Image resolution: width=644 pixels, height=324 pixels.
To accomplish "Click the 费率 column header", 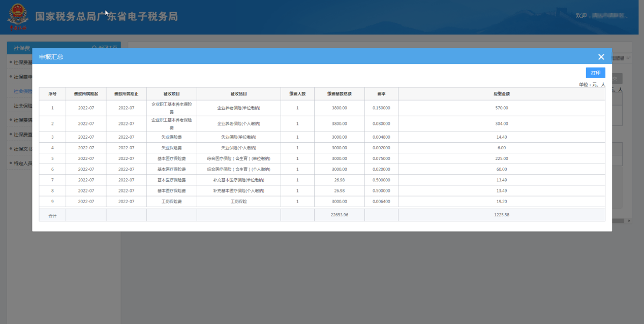I will pos(381,94).
